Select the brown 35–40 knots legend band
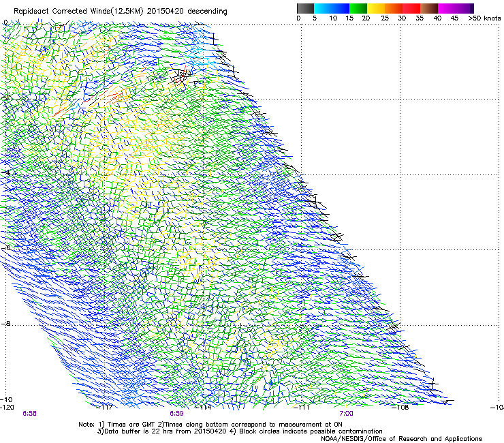Image resolution: width=504 pixels, height=443 pixels. tap(429, 8)
